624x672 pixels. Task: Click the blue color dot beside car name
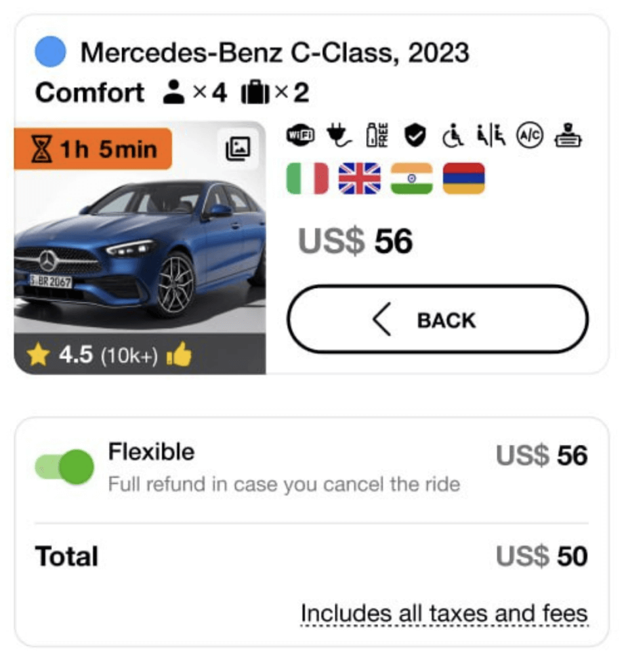[50, 52]
